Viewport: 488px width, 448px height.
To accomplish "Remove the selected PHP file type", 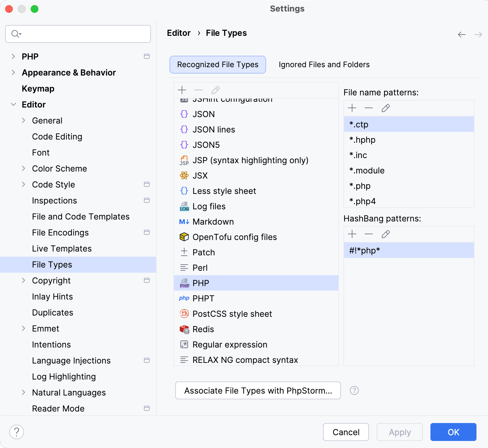I will (199, 90).
